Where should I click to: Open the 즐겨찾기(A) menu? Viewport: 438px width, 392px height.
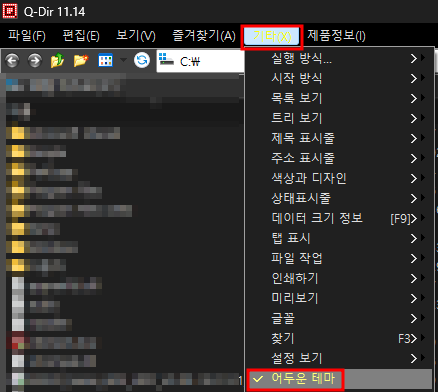tap(204, 36)
